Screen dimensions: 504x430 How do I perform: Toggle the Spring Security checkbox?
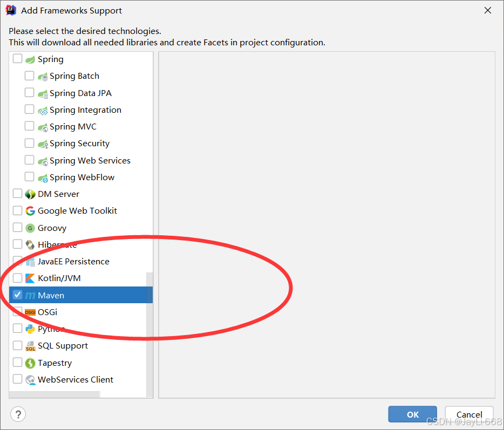click(x=29, y=142)
